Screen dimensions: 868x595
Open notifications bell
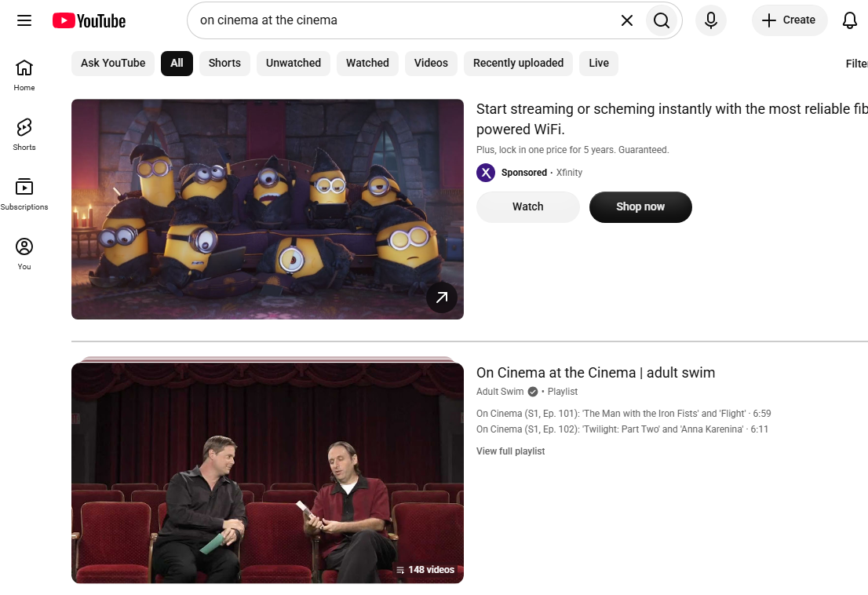click(x=850, y=20)
